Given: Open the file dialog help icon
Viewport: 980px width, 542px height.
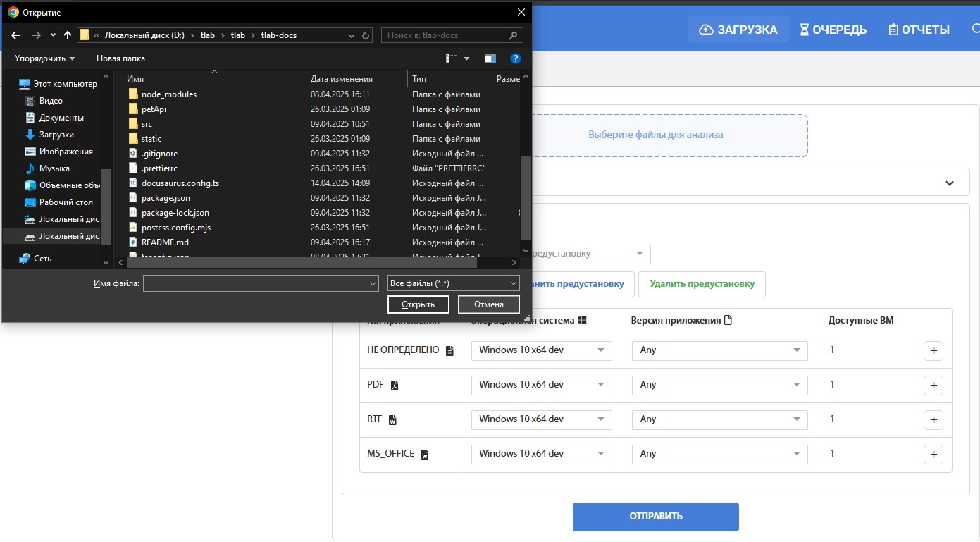Looking at the screenshot, I should pyautogui.click(x=515, y=58).
